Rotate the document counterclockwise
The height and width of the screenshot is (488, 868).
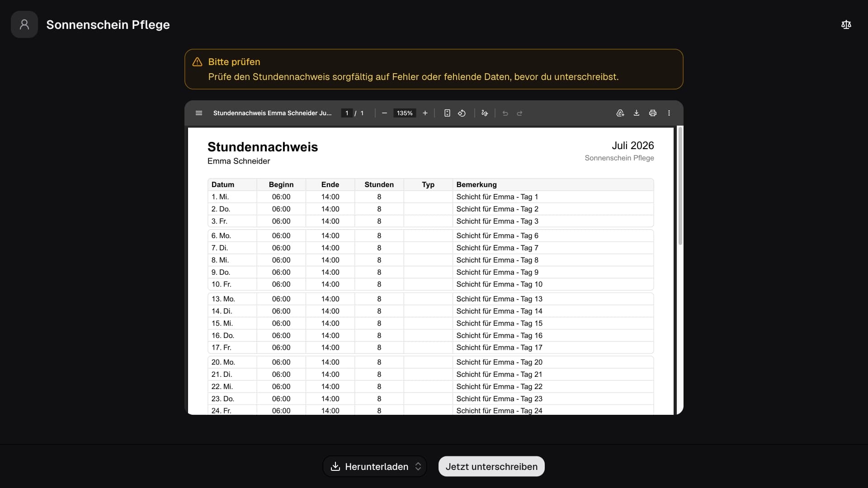(x=462, y=113)
